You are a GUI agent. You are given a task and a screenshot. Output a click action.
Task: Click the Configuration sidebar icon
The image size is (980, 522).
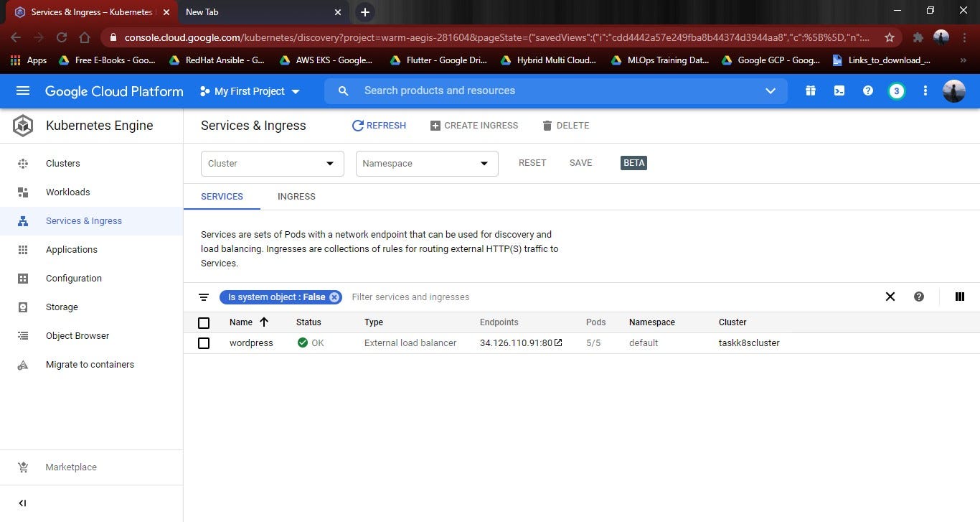(23, 279)
